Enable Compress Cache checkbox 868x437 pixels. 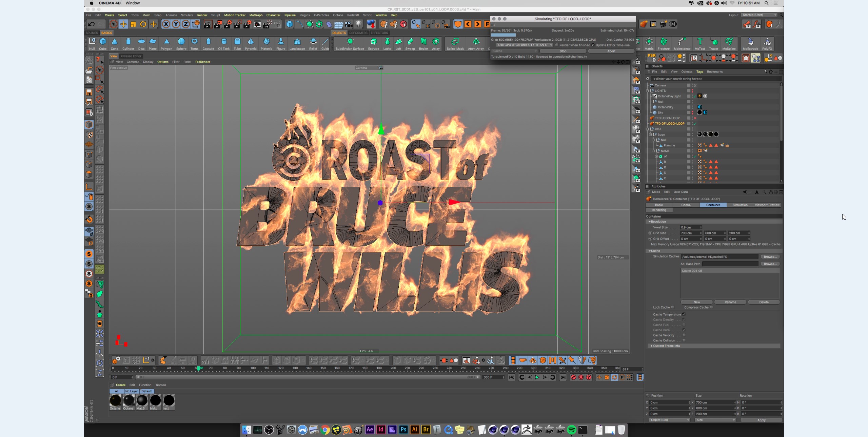[711, 307]
